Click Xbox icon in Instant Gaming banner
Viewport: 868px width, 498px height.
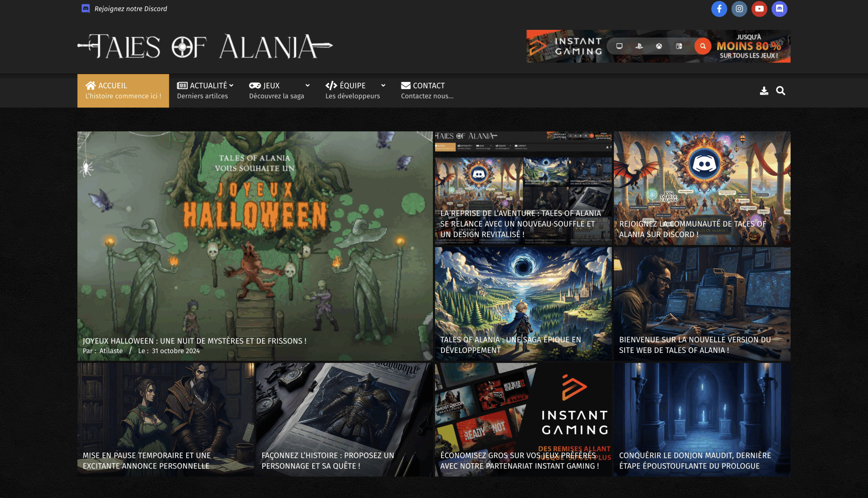click(x=659, y=46)
